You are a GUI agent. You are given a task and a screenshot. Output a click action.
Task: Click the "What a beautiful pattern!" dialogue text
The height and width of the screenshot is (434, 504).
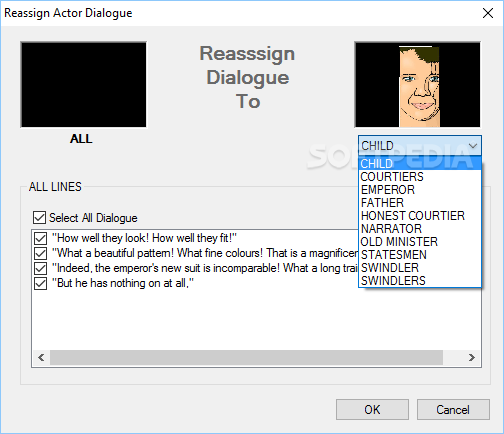[205, 253]
